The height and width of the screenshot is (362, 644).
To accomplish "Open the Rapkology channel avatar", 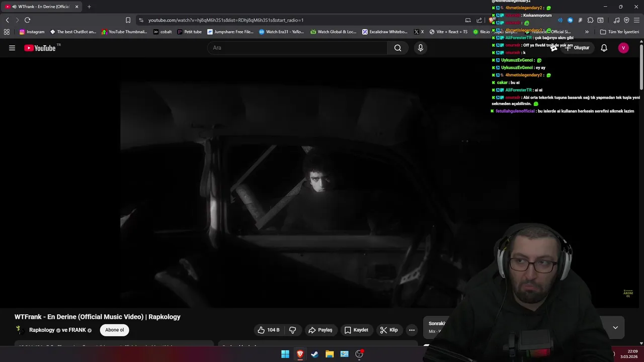I will pos(20,330).
